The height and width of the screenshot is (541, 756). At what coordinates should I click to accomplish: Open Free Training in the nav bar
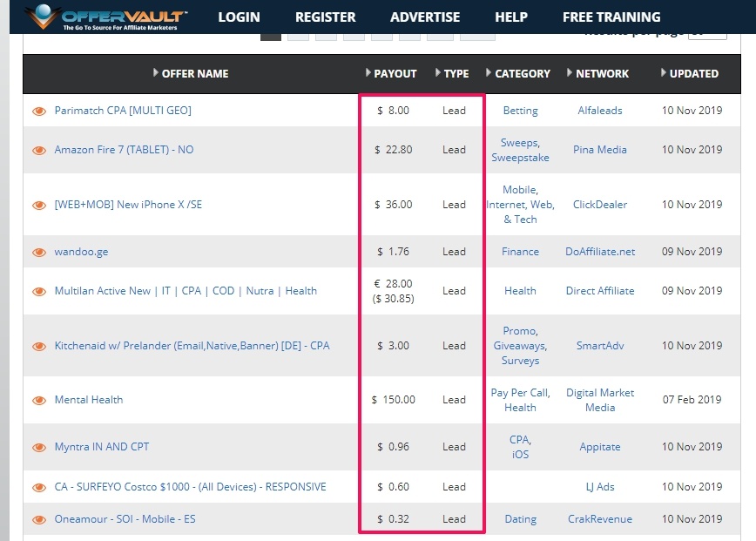(x=611, y=17)
